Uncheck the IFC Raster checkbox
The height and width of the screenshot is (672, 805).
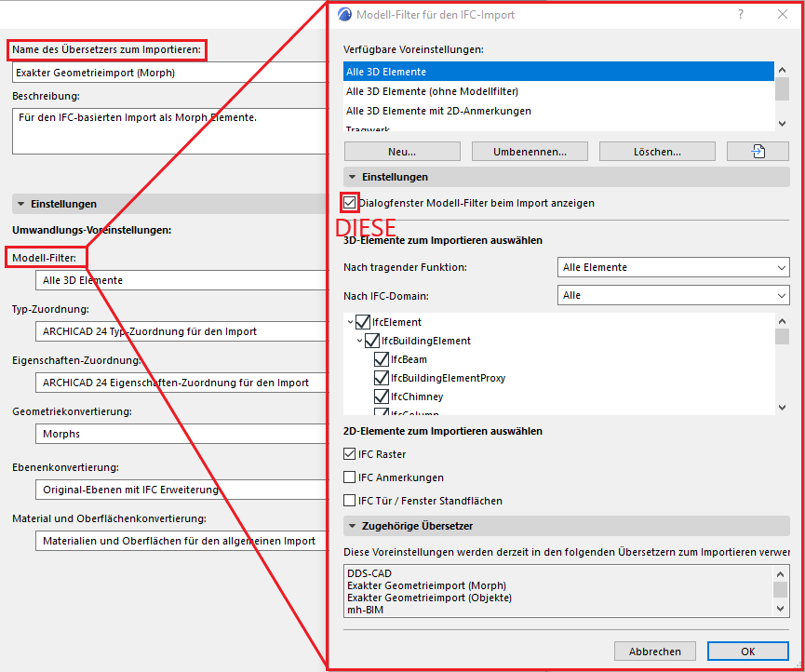(350, 454)
